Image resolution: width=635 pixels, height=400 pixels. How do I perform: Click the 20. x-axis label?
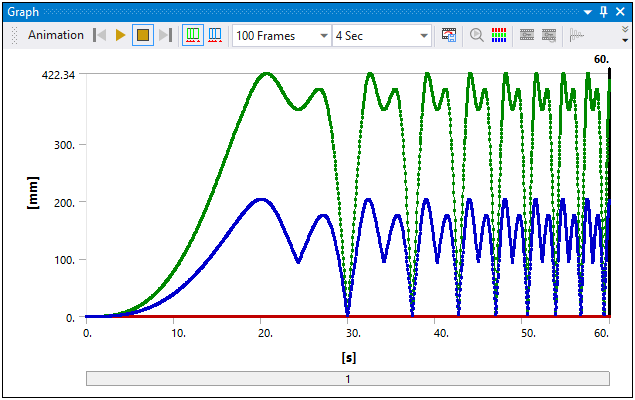265,333
